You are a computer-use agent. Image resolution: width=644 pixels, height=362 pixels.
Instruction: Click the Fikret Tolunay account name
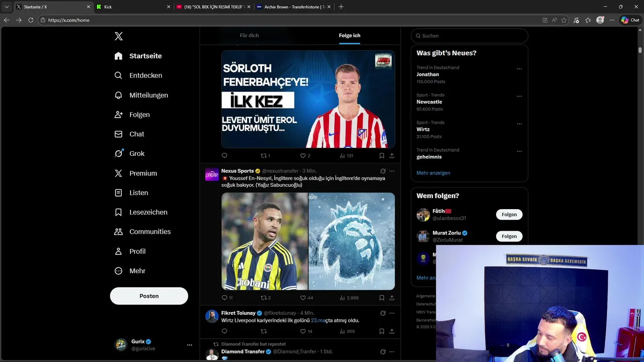click(238, 313)
